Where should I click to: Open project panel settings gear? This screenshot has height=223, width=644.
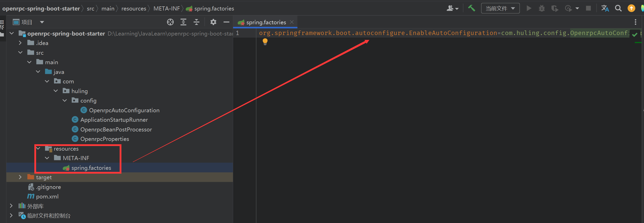tap(213, 22)
